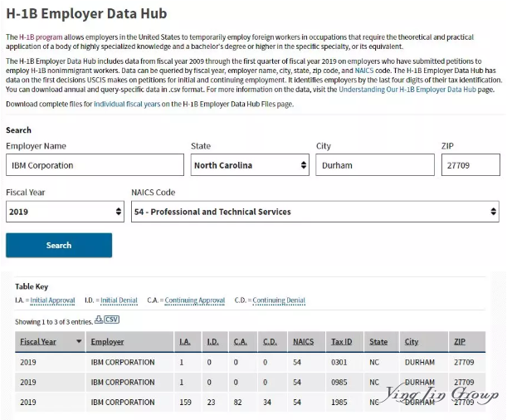Select Tax ID cell 0301
The image size is (507, 420).
[x=339, y=362]
